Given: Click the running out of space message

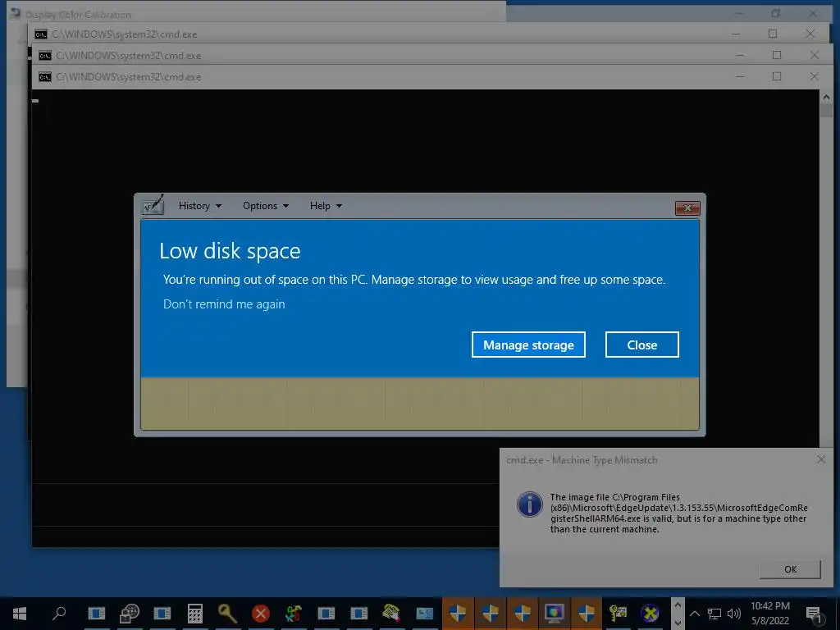Looking at the screenshot, I should click(x=414, y=280).
